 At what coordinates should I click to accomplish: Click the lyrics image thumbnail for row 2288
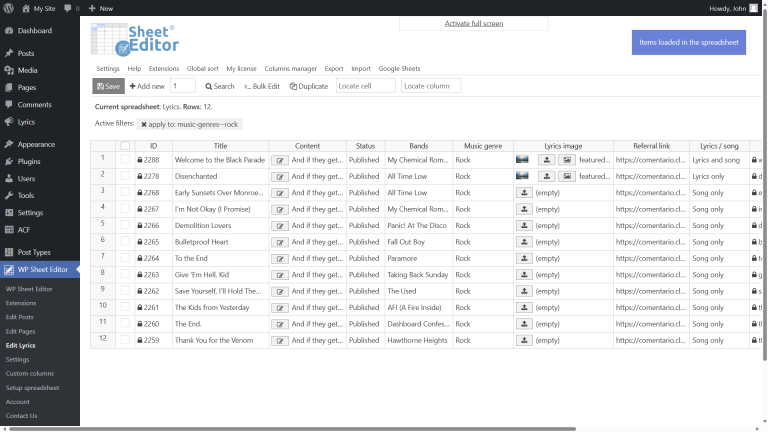[x=522, y=160]
